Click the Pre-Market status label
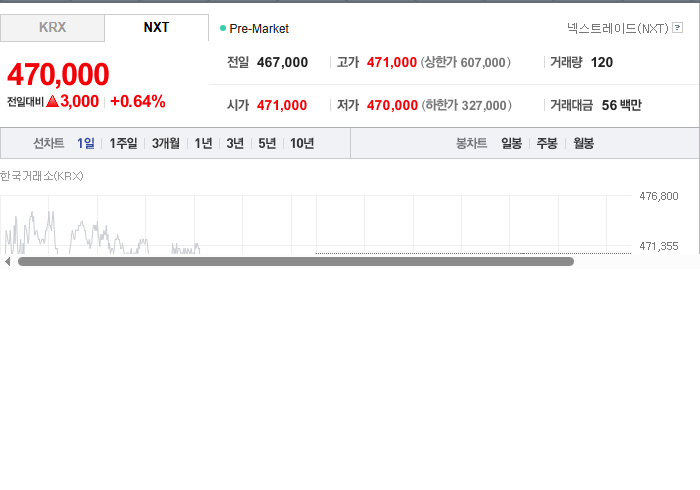The image size is (700, 490). (x=259, y=29)
